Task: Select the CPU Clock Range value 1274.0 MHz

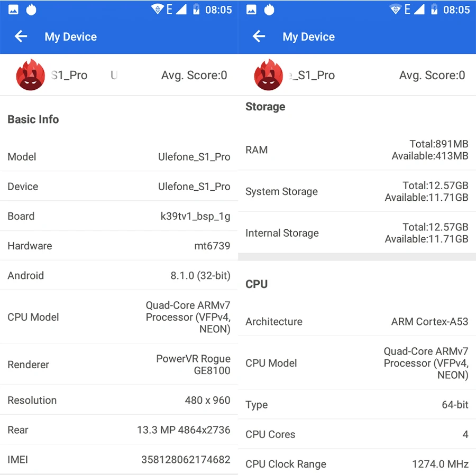Action: pos(440,464)
